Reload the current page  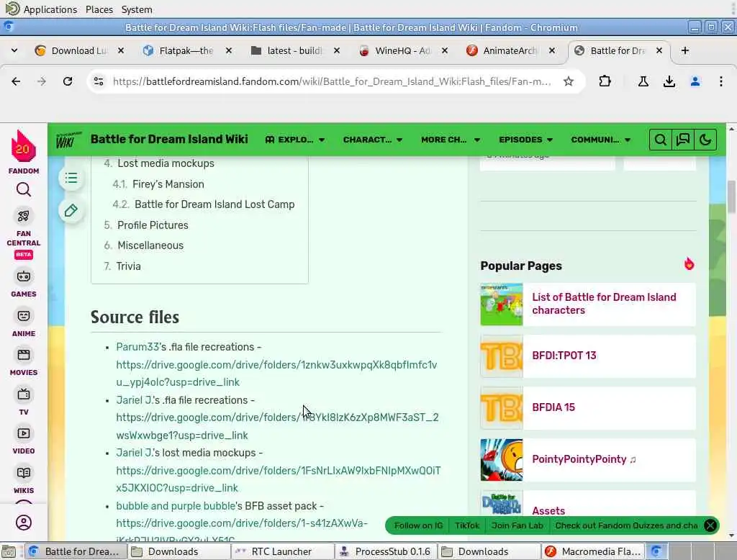pyautogui.click(x=68, y=81)
